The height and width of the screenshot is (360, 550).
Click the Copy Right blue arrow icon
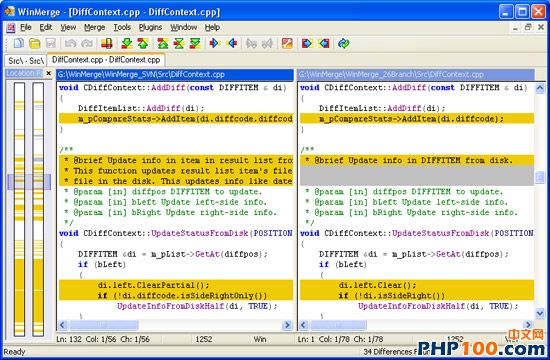click(x=214, y=44)
